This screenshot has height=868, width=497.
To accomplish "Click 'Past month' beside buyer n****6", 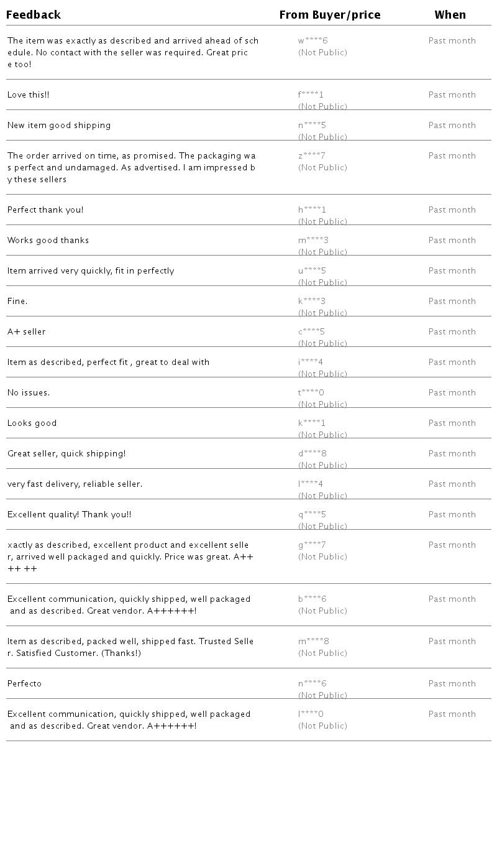I will (452, 684).
